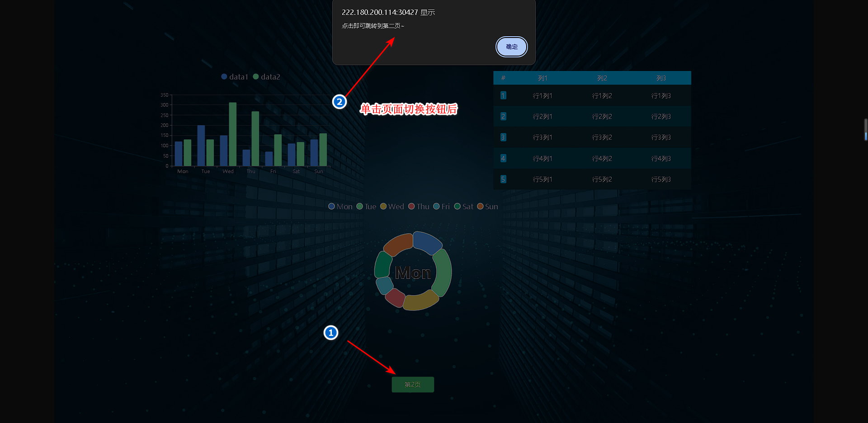Click the Sun legend marker
The width and height of the screenshot is (868, 423).
coord(480,207)
